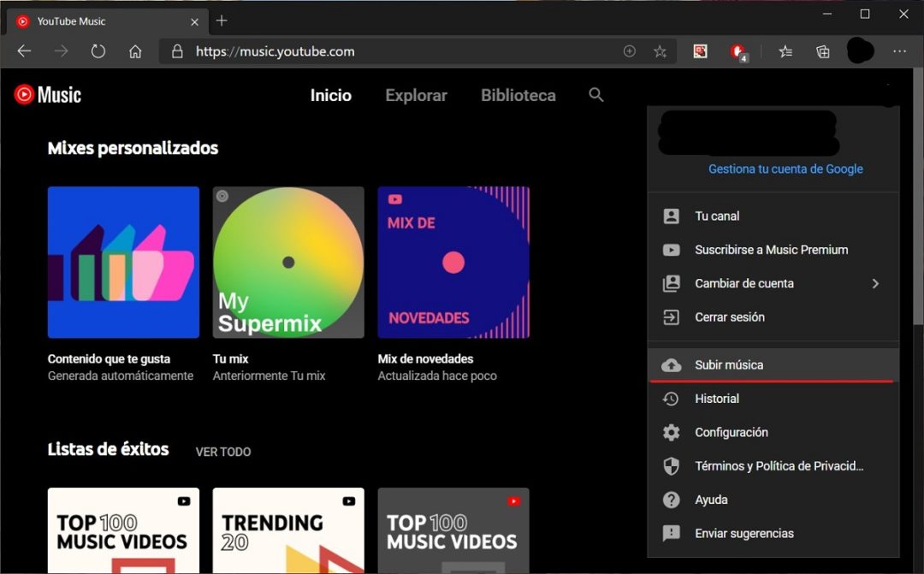Screen dimensions: 924x574
Task: Click Generada automáticamente subtitle
Action: point(121,376)
